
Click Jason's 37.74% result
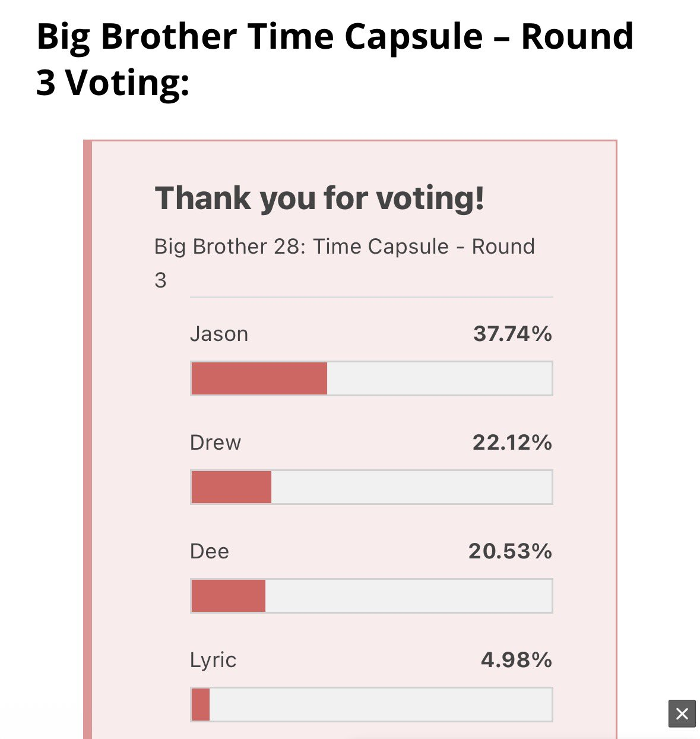point(513,334)
